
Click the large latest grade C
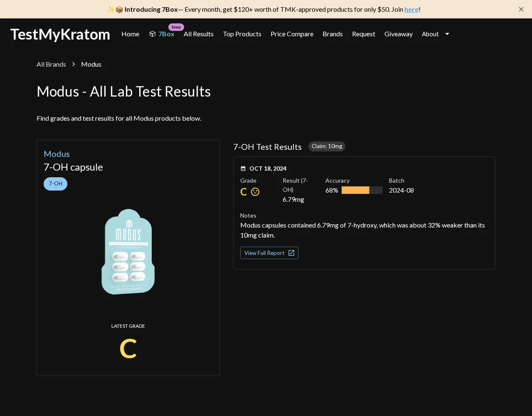tap(128, 349)
